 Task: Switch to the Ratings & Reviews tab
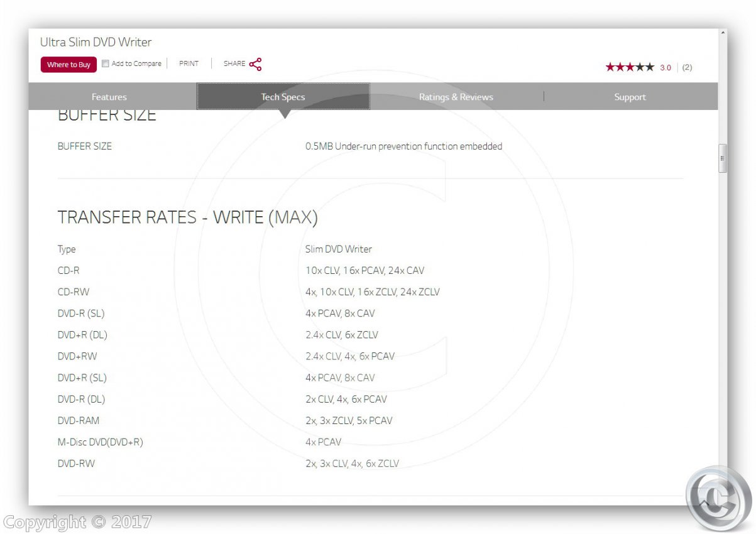[456, 97]
